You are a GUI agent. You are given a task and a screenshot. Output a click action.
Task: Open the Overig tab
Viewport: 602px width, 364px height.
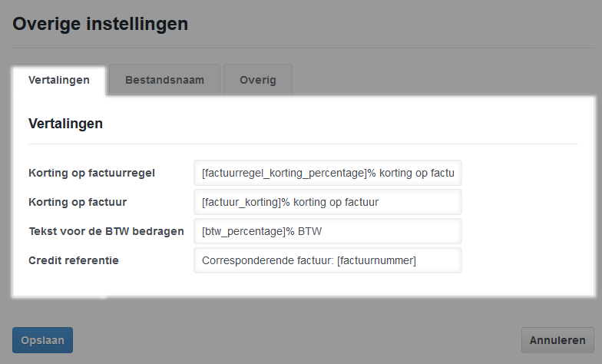tap(257, 80)
